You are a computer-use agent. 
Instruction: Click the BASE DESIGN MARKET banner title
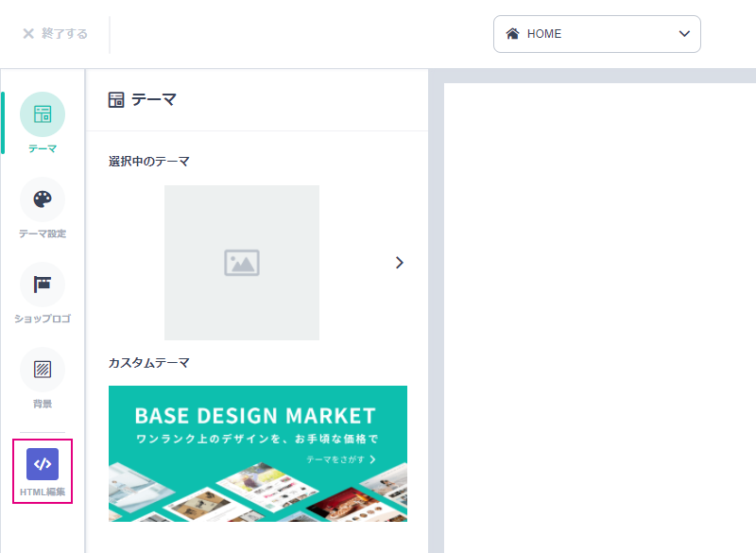coord(255,416)
